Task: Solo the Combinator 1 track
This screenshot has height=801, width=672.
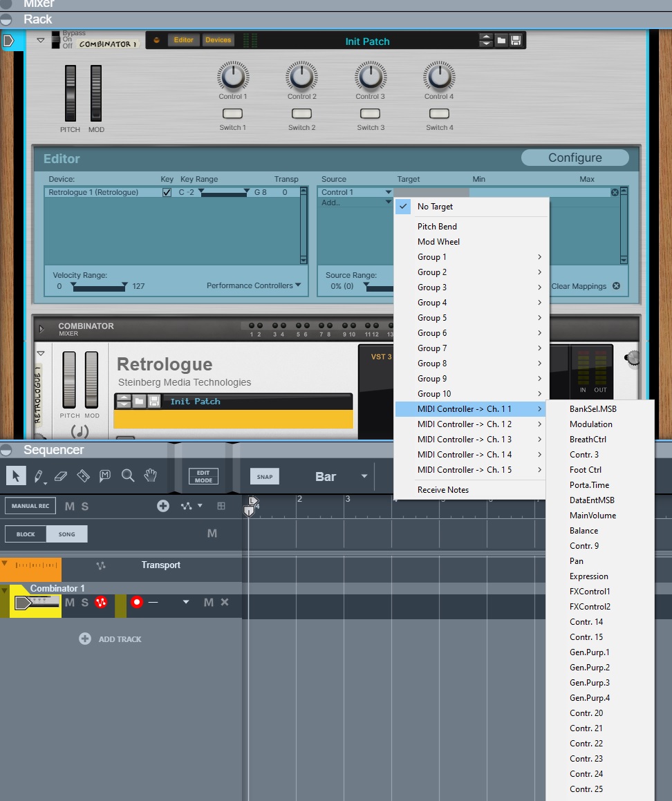Action: point(85,602)
